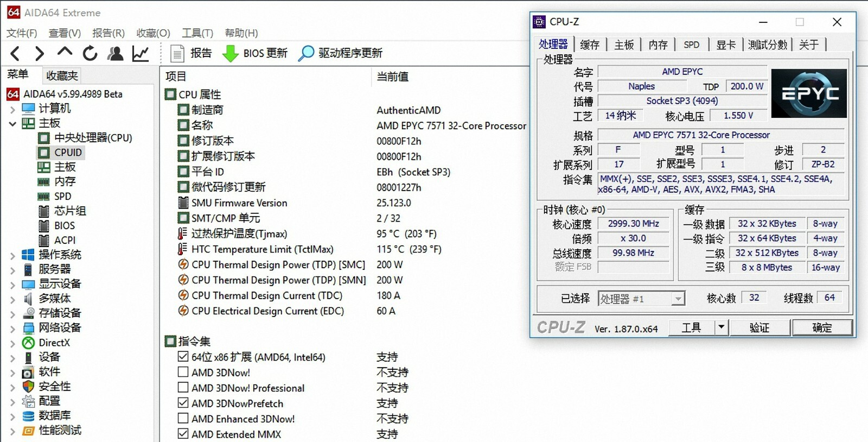Click the 当前值 column header
868x442 pixels.
click(393, 77)
